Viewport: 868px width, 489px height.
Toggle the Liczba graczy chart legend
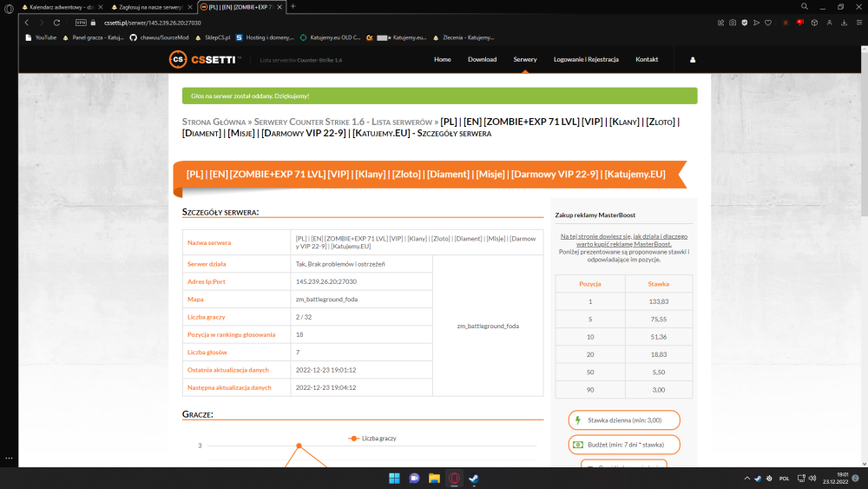372,438
